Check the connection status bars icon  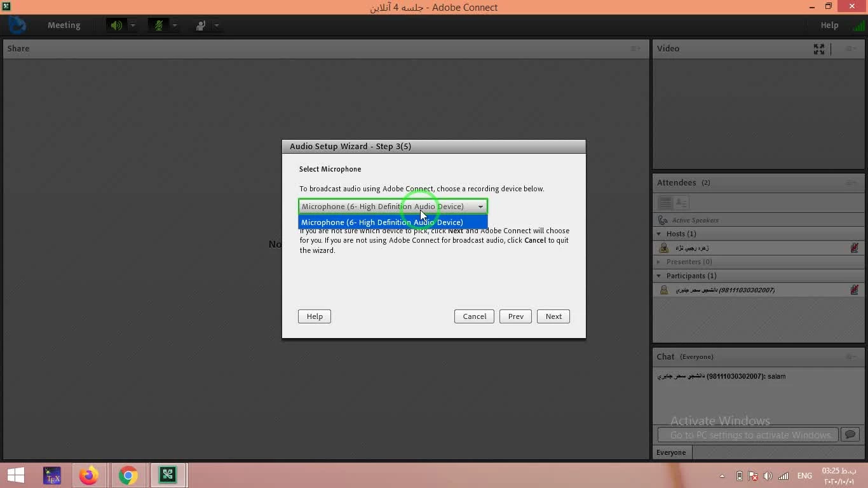click(x=858, y=25)
